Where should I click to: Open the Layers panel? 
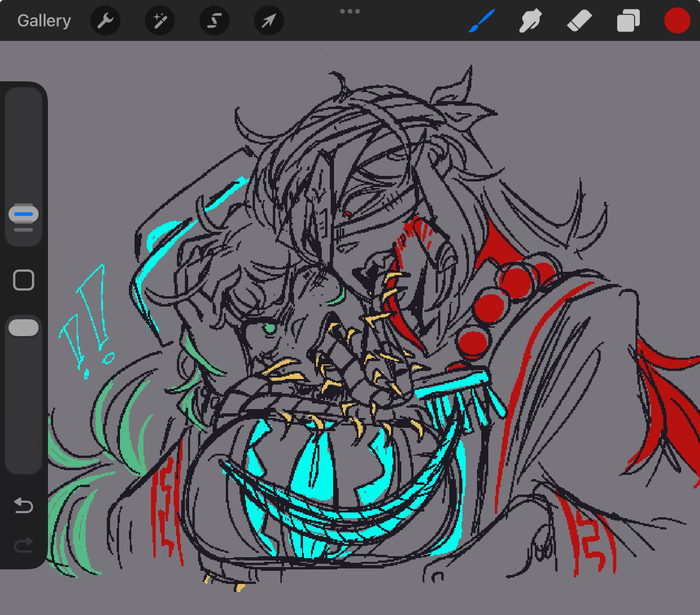pyautogui.click(x=628, y=21)
